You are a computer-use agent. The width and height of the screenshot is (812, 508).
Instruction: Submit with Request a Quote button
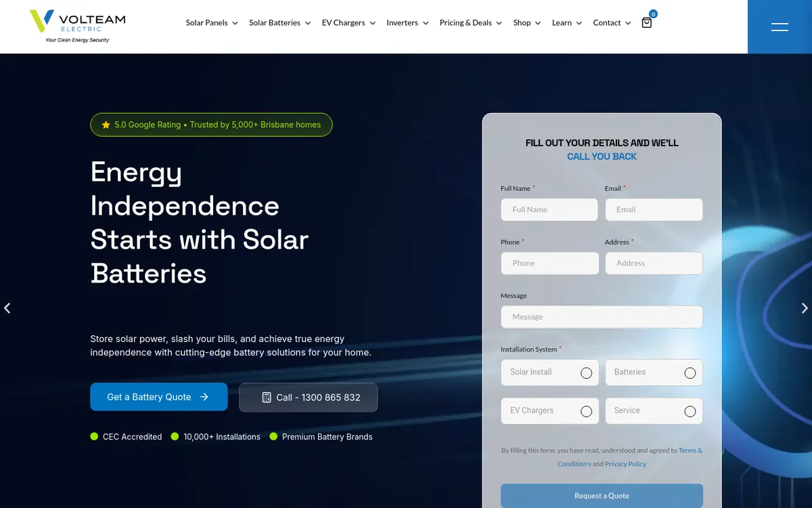click(602, 495)
